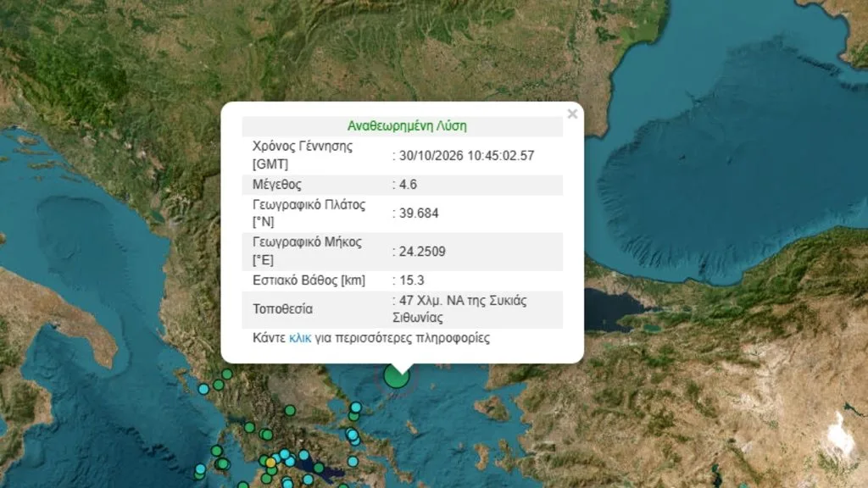The width and height of the screenshot is (868, 488).
Task: Click the 'Τοποθεσία' label
Action: click(282, 309)
